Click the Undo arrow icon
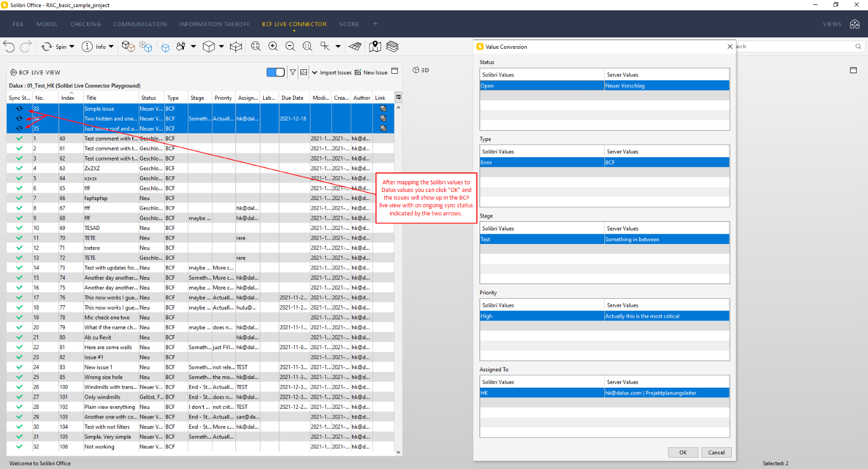The width and height of the screenshot is (868, 469). point(9,47)
